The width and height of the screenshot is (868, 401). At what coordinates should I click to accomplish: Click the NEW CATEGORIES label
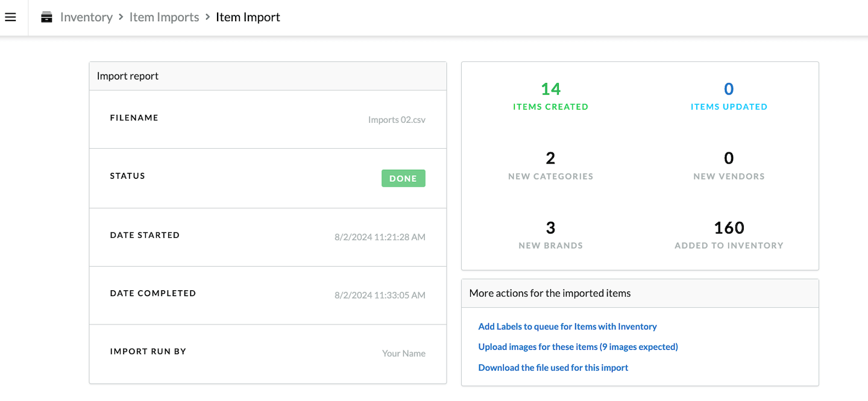pyautogui.click(x=550, y=176)
